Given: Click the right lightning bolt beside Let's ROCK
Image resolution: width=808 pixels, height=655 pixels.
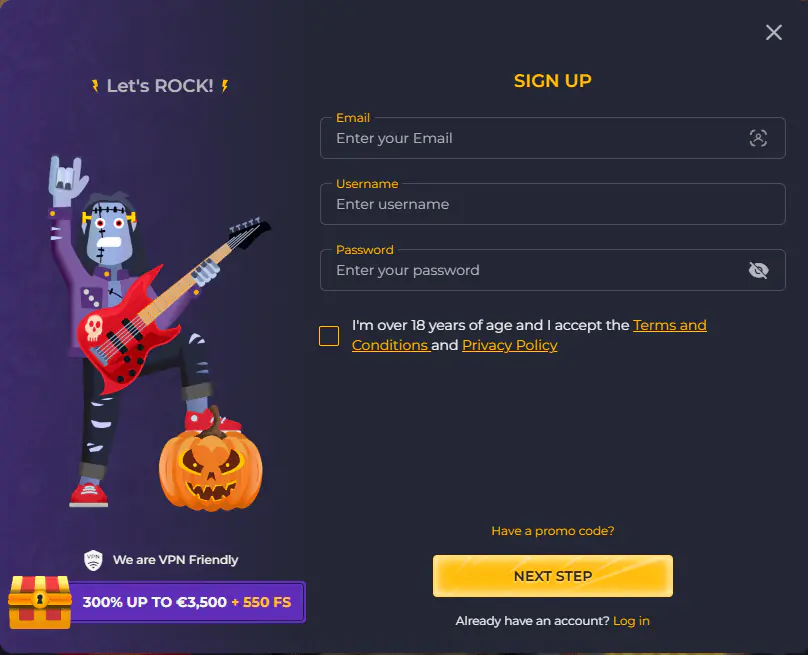Looking at the screenshot, I should [225, 86].
